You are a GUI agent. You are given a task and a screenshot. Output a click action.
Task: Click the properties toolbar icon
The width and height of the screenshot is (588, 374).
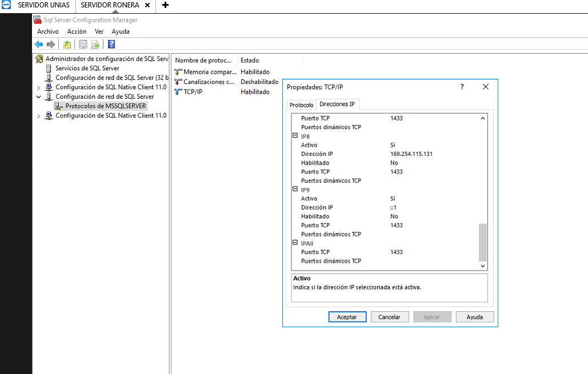(83, 44)
